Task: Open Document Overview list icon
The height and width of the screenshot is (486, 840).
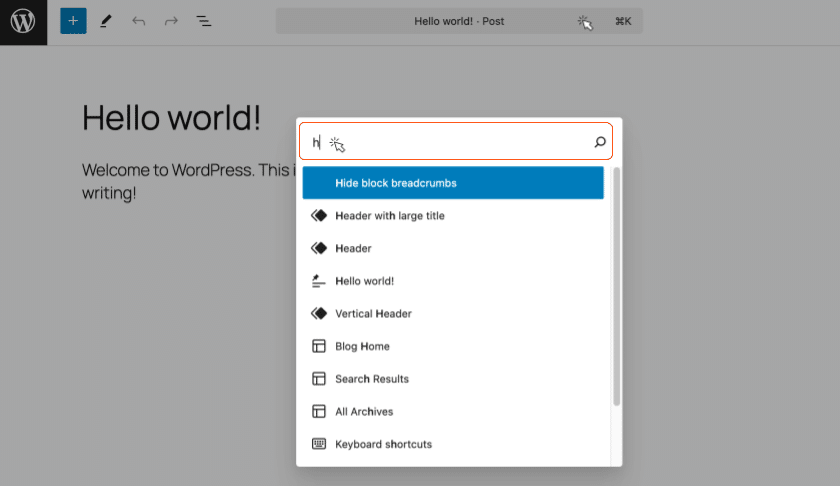Action: point(204,21)
